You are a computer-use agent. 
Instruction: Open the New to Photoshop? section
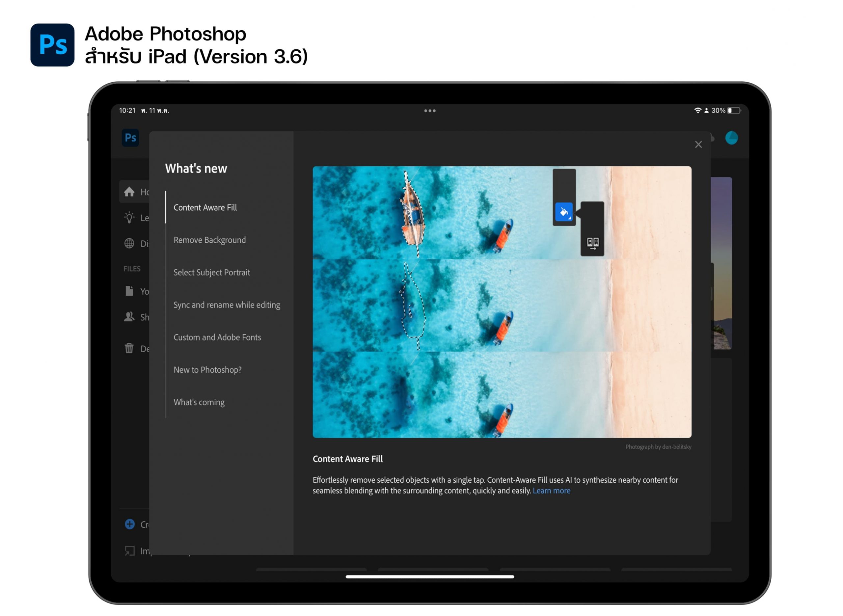point(207,369)
